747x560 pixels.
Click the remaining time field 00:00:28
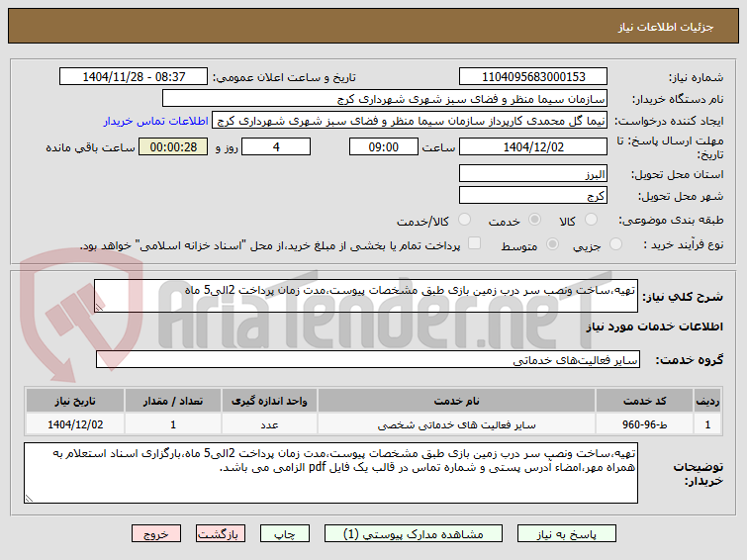coord(173,146)
